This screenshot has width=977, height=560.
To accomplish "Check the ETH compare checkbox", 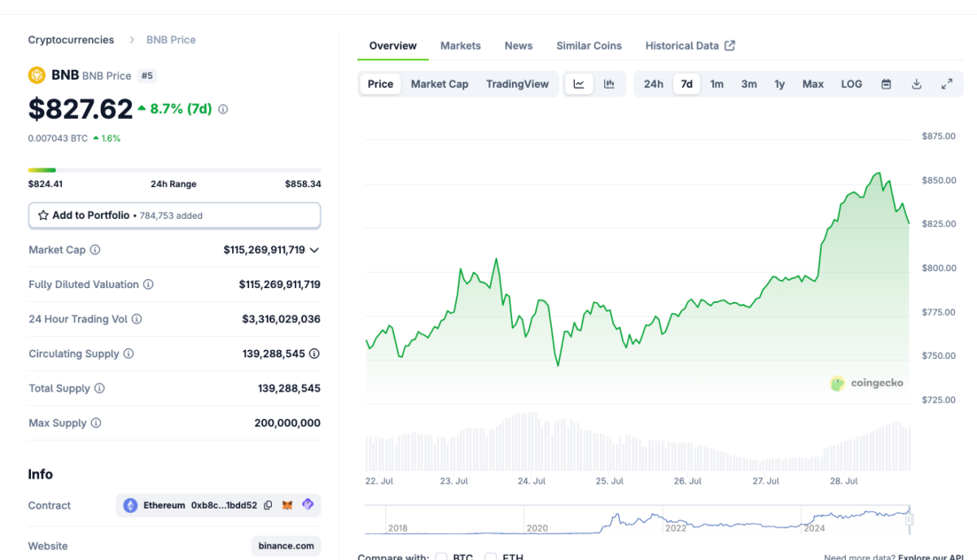I will point(491,558).
